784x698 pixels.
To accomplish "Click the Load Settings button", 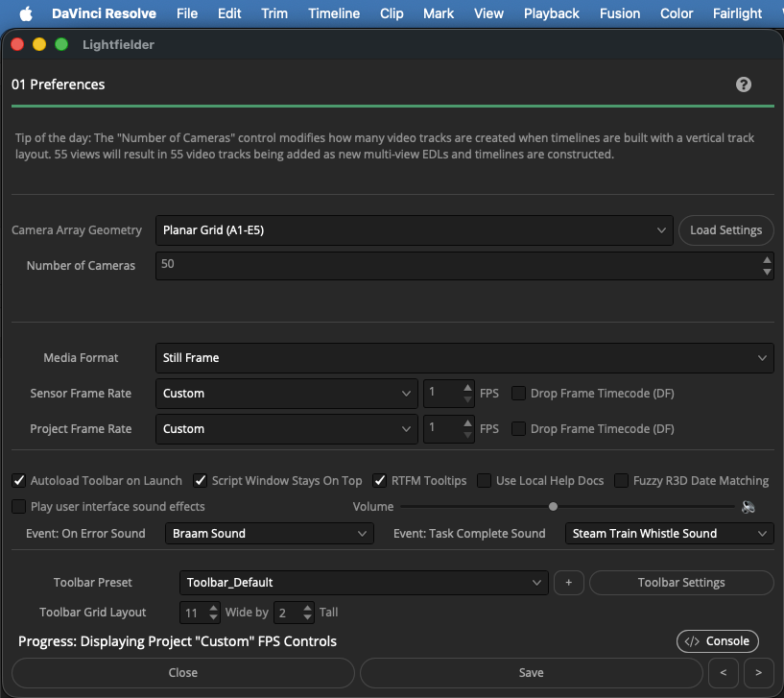I will point(725,230).
